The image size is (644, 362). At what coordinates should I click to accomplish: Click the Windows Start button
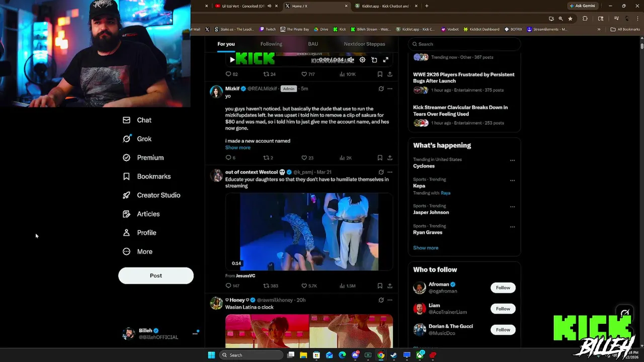211,355
